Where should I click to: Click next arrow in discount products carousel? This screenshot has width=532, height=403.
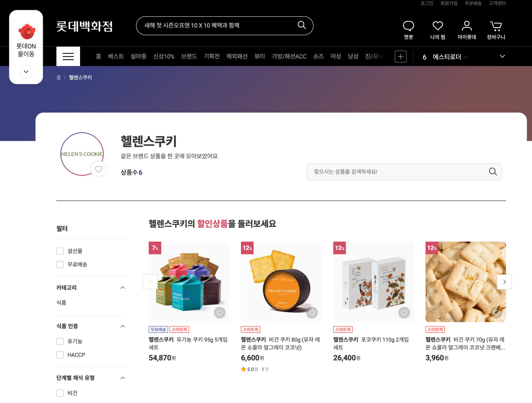504,282
